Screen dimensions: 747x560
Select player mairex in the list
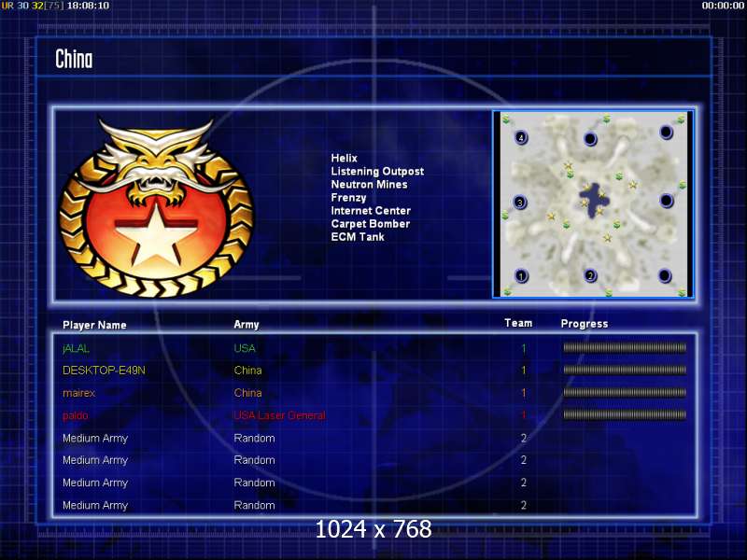tap(78, 393)
